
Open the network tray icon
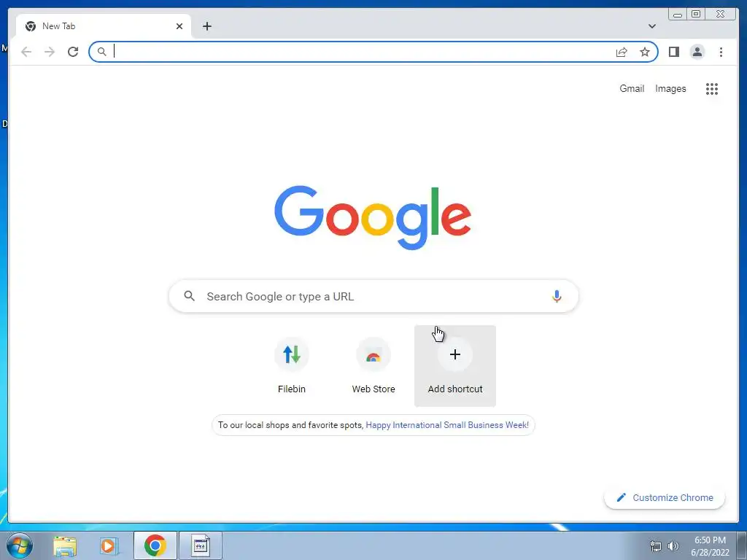click(656, 545)
